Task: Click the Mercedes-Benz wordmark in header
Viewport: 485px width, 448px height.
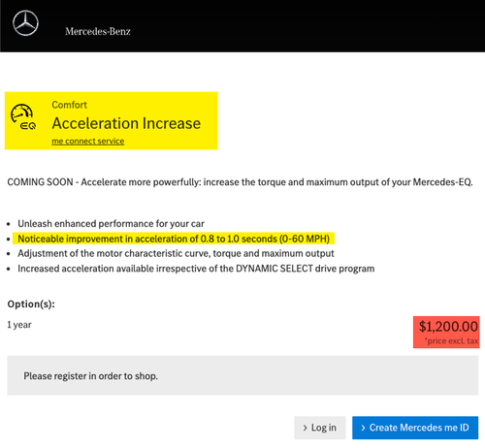Action: [x=98, y=32]
